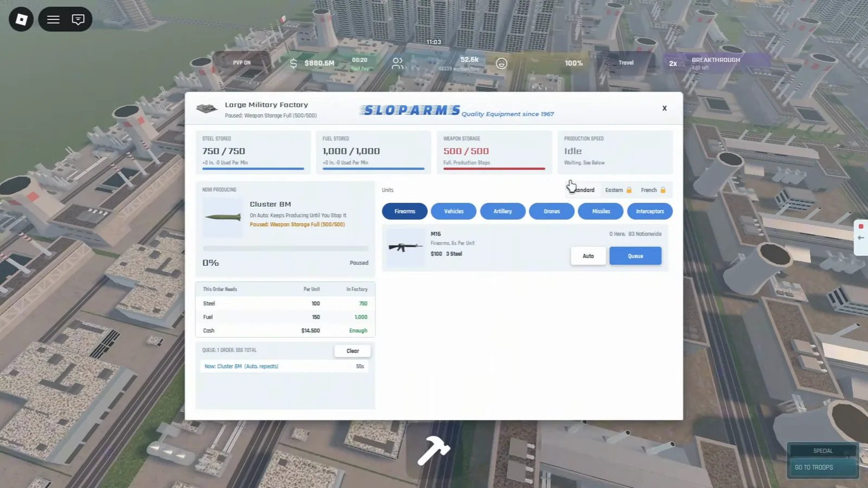Click the '11:03' clock text
Screen dimensions: 868x488
[433, 42]
